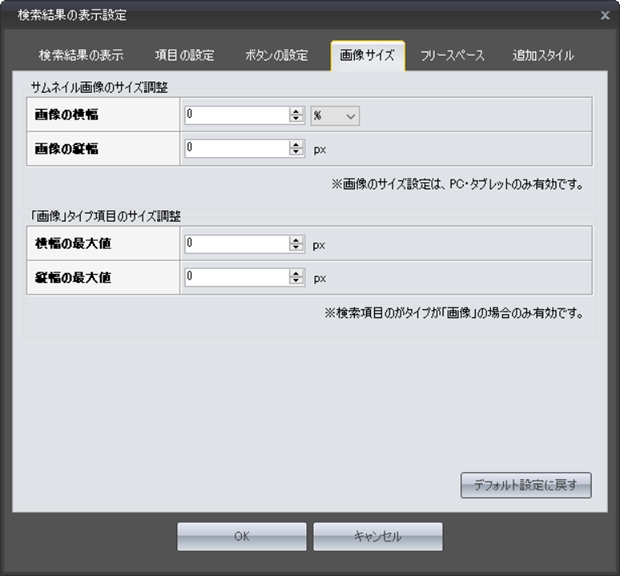Decrease 画像の縦幅 value with down arrow
This screenshot has height=576, width=620.
click(295, 152)
